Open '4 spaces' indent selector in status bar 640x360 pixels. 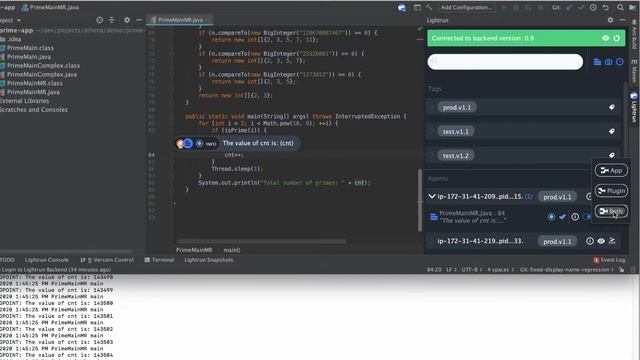pyautogui.click(x=501, y=270)
